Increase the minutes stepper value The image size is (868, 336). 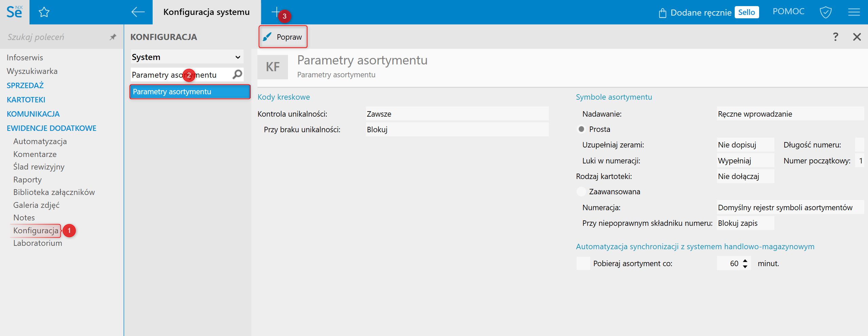pyautogui.click(x=745, y=261)
